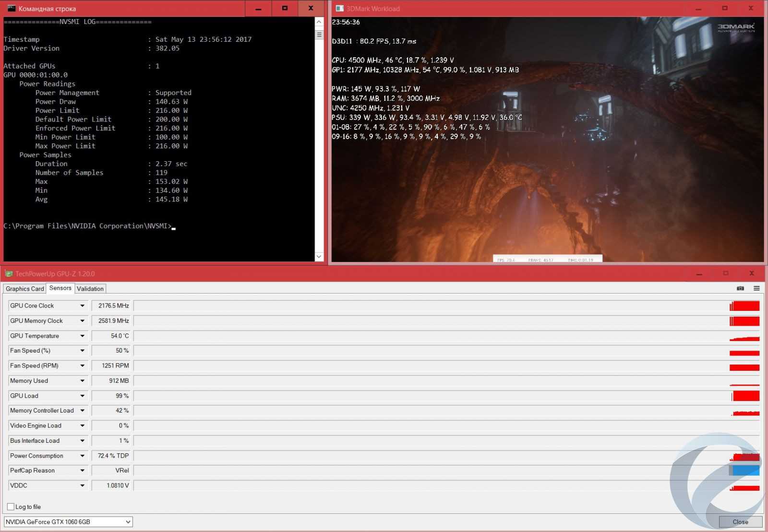This screenshot has width=768, height=532.
Task: Expand the GPU Core Clock sensor dropdown
Action: click(82, 306)
